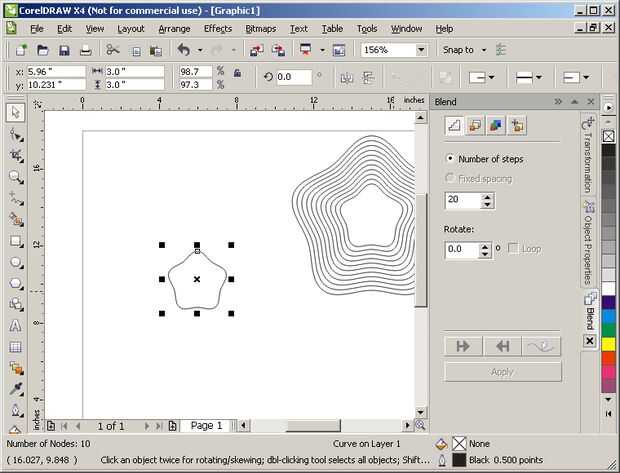This screenshot has height=473, width=620.
Task: Expand the undo history dropdown arrow
Action: [x=200, y=50]
